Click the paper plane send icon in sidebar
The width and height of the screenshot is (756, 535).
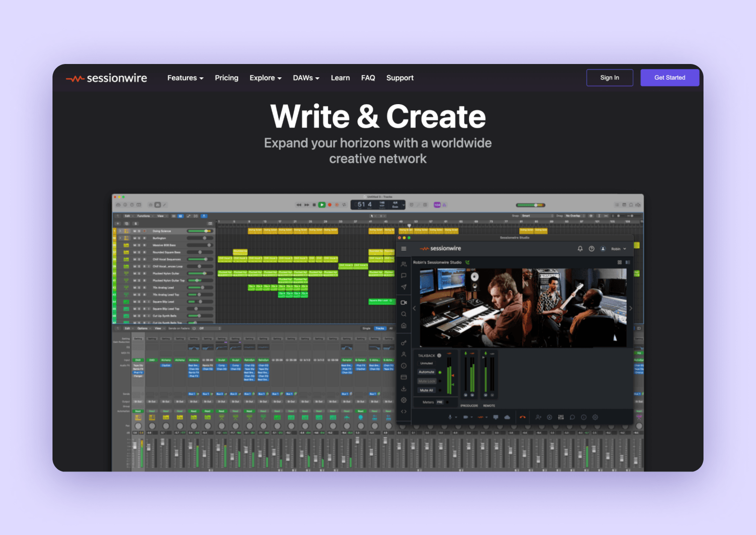404,287
